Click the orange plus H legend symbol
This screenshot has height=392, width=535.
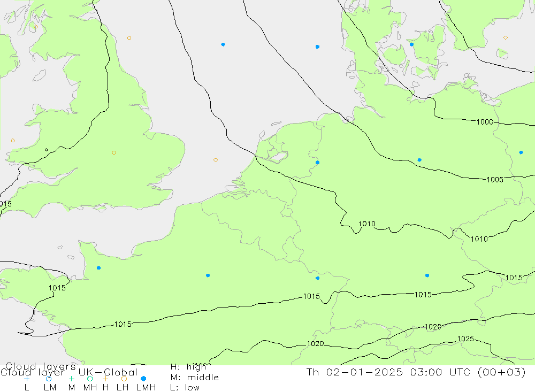[105, 379]
